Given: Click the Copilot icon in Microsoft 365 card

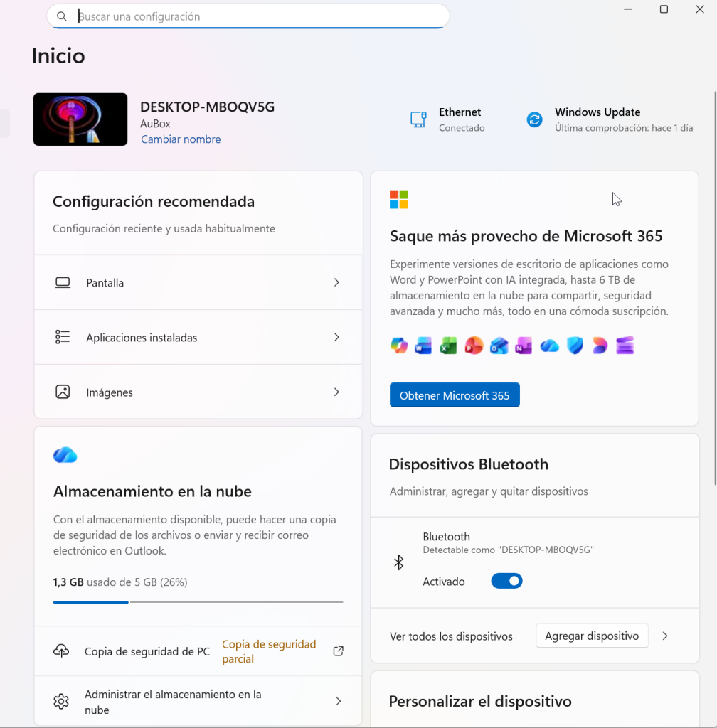Looking at the screenshot, I should pyautogui.click(x=399, y=346).
